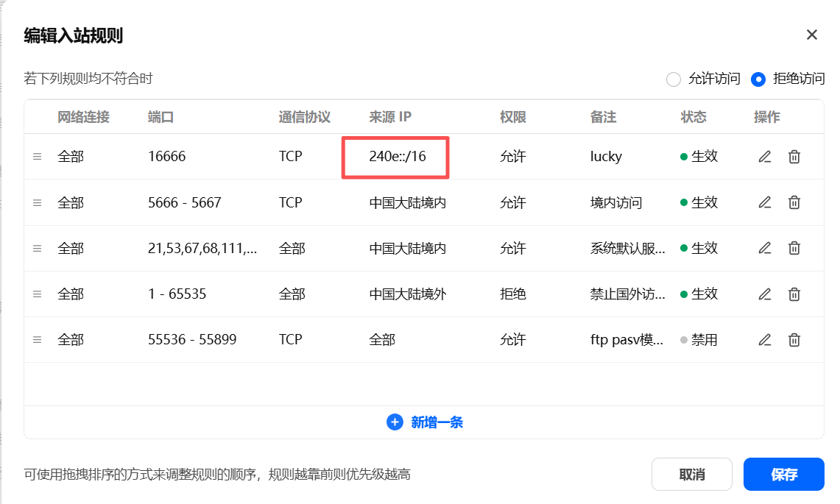
Task: Grab drag handle of 1 - 65535 row
Action: coord(37,294)
